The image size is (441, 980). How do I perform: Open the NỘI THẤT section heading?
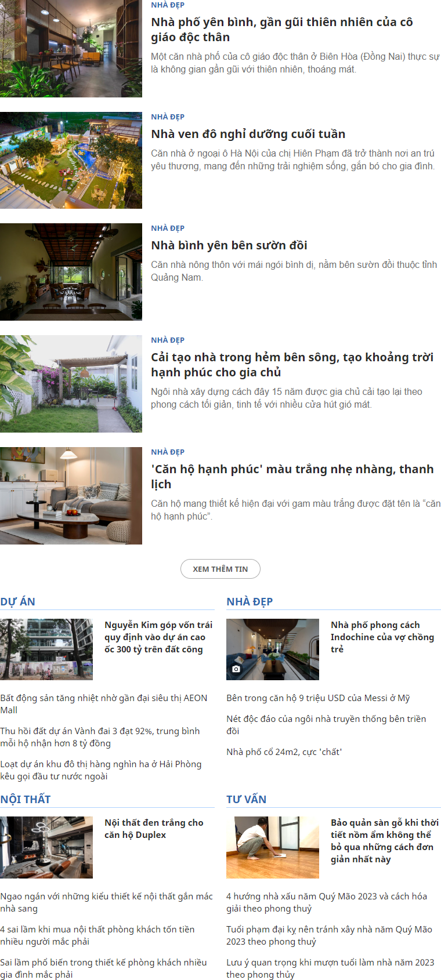[26, 799]
